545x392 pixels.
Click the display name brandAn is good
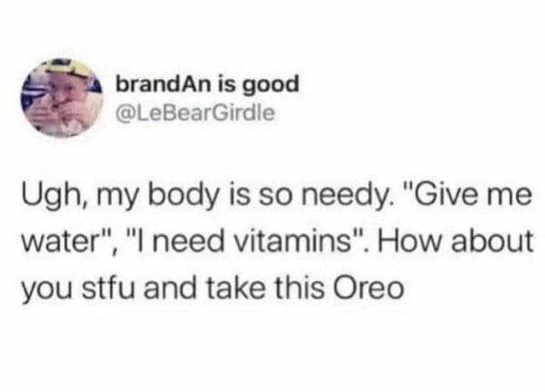coord(207,84)
